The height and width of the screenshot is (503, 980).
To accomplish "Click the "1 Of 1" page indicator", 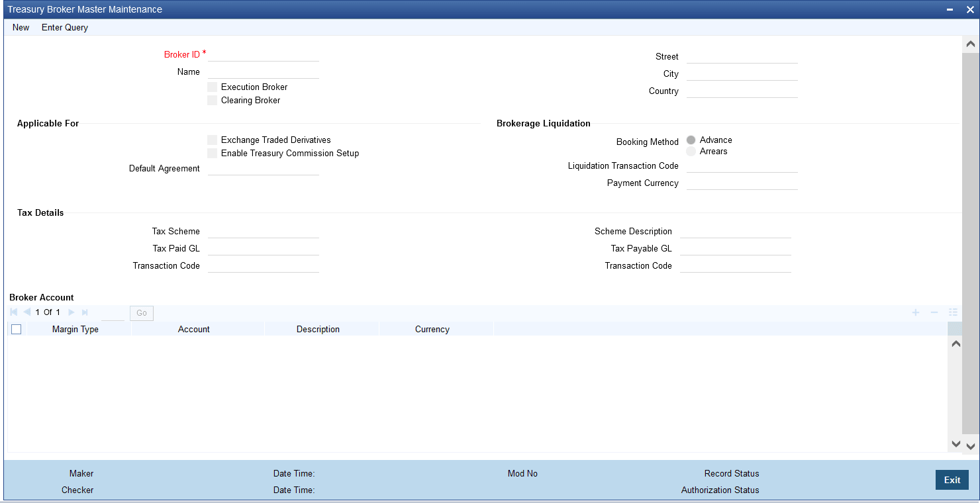I will pyautogui.click(x=48, y=312).
